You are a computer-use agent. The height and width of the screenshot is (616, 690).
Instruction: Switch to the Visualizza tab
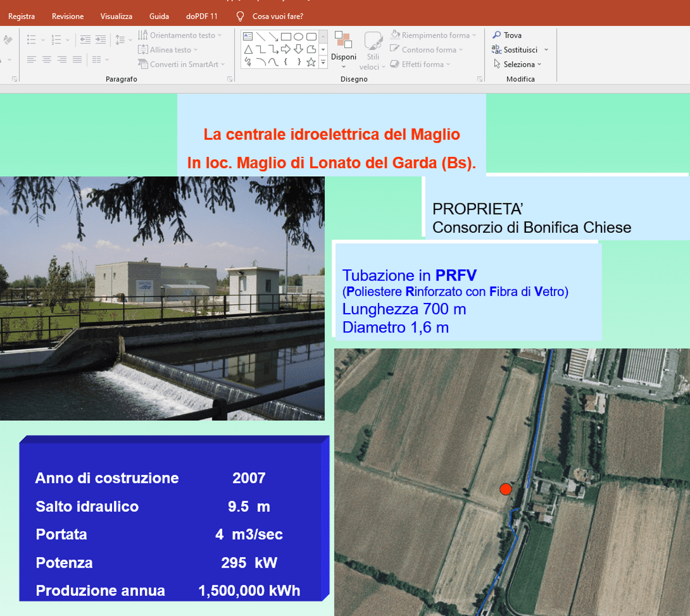tap(116, 16)
